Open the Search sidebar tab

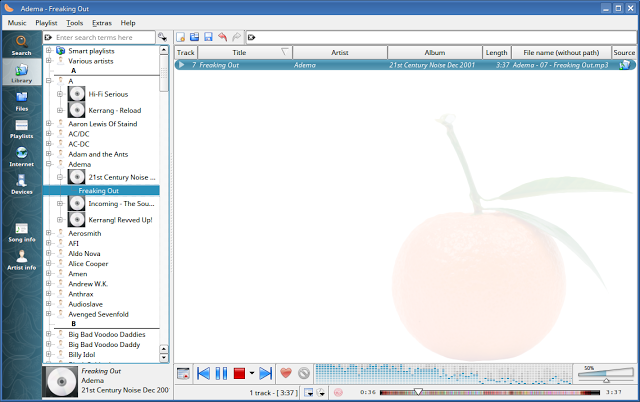pos(21,45)
